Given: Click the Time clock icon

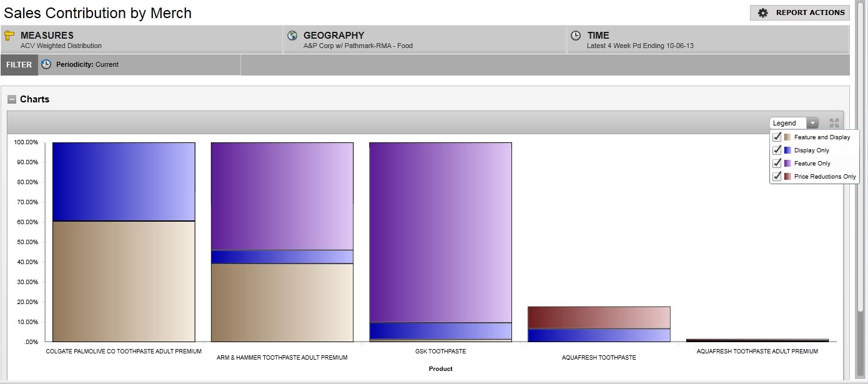Looking at the screenshot, I should [x=576, y=36].
